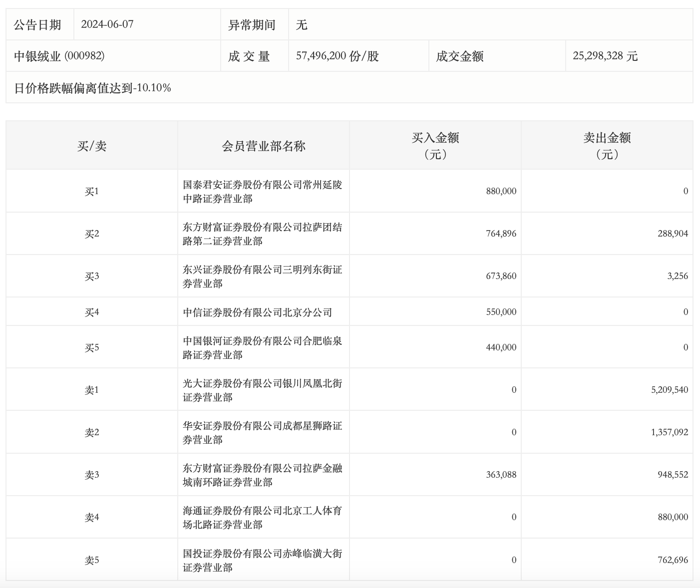Click the 买入金额 (元) column header

pos(435,146)
